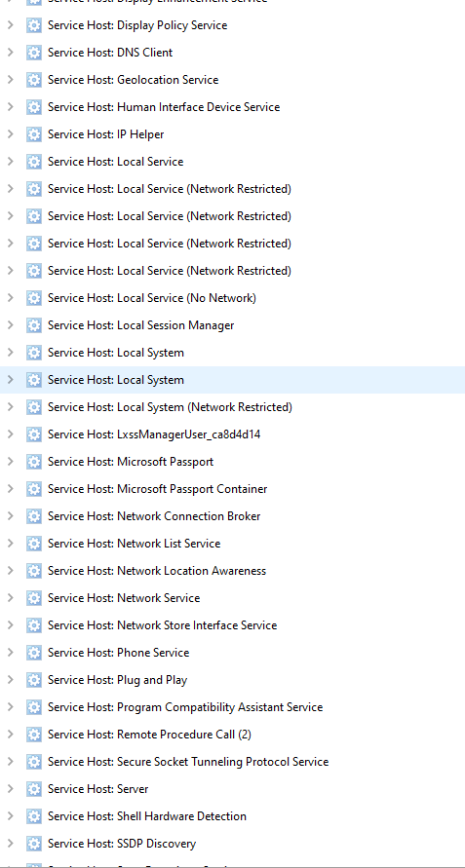Select Program Compatibility Assistant Service row
The image size is (465, 868).
232,707
